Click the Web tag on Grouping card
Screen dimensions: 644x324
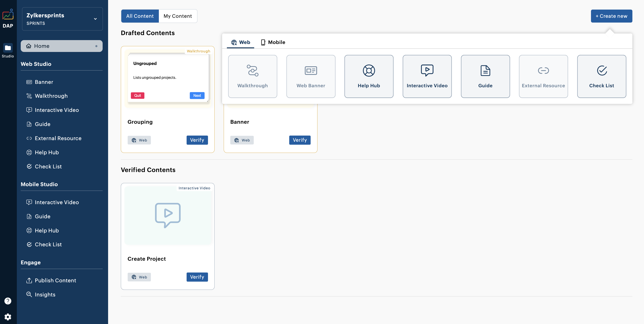point(139,140)
